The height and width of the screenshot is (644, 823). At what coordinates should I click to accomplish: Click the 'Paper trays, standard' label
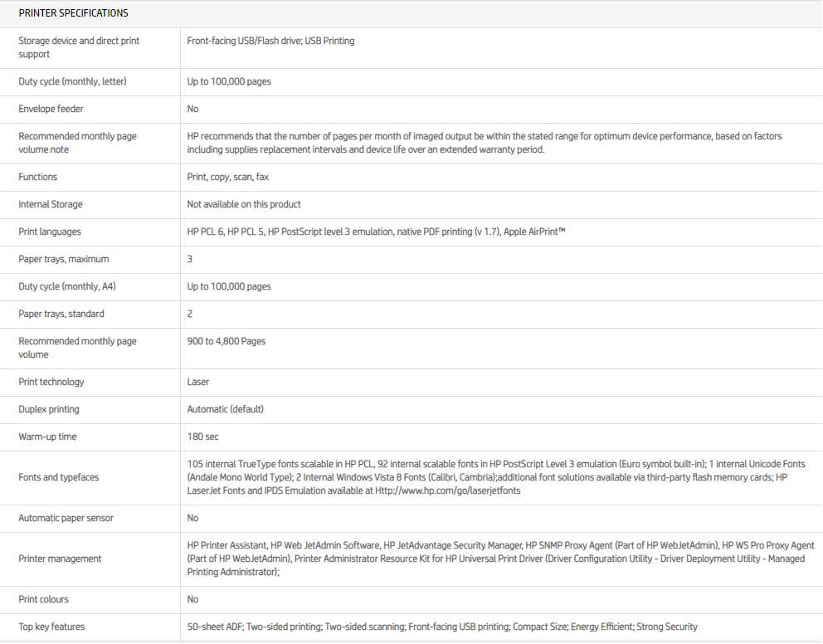point(61,314)
